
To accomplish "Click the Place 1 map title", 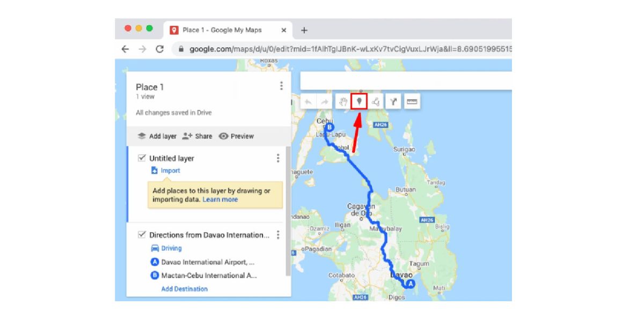I will [150, 87].
